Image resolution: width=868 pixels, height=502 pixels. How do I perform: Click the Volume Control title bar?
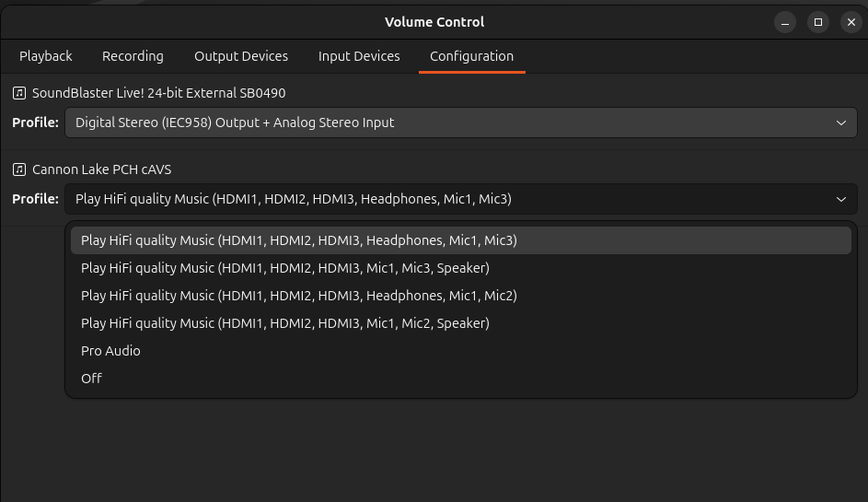click(x=434, y=22)
